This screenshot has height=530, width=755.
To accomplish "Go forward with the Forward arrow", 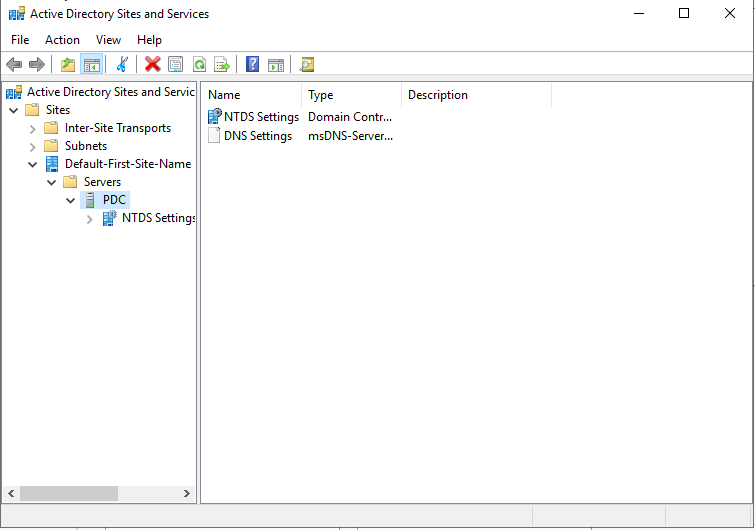I will point(37,64).
